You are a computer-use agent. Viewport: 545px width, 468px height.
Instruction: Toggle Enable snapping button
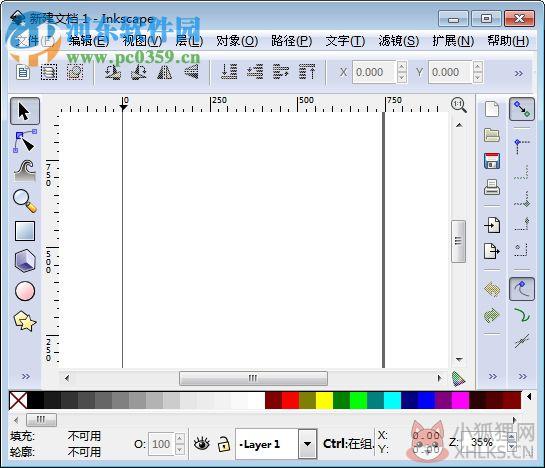click(x=522, y=109)
